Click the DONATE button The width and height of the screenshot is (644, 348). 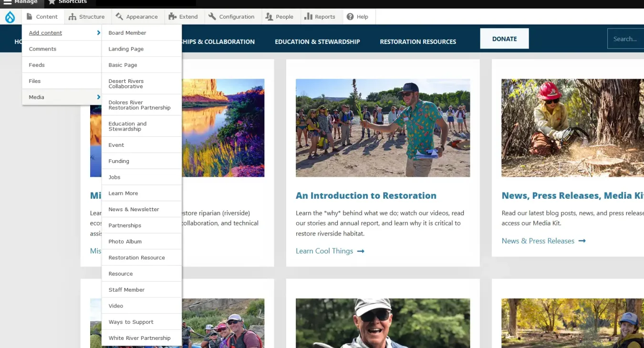tap(504, 39)
